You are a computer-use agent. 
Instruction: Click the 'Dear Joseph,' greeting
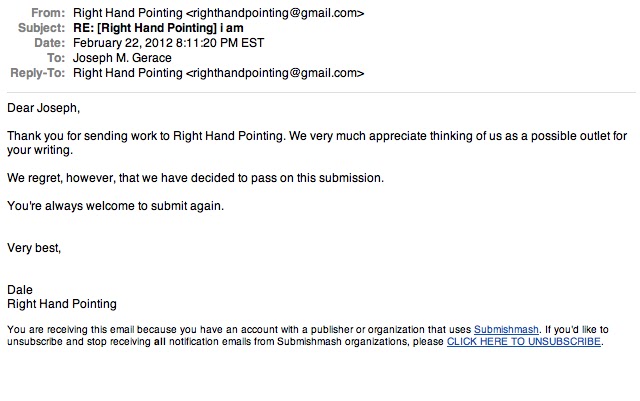pos(42,107)
